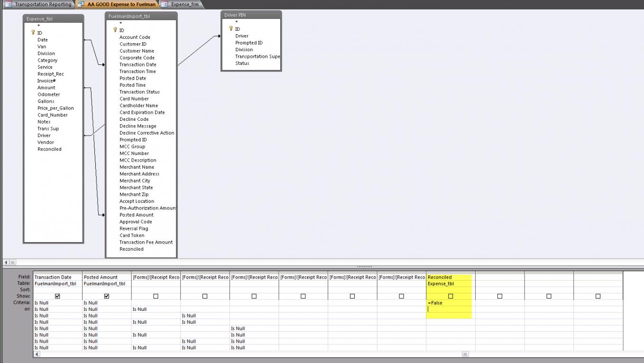The height and width of the screenshot is (363, 644).
Task: Click FuelmanImport_tbl table cell under Posted Amount
Action: point(107,283)
